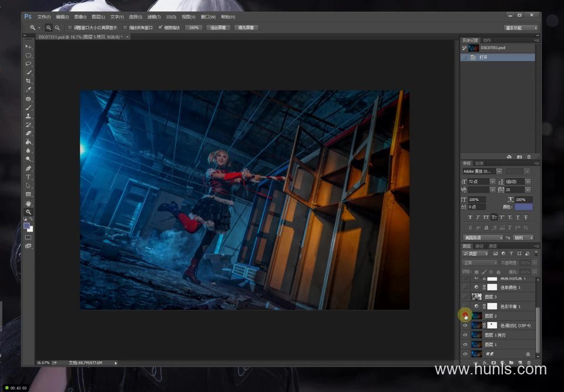Open the Character text color swatch
The width and height of the screenshot is (564, 392).
[x=523, y=207]
